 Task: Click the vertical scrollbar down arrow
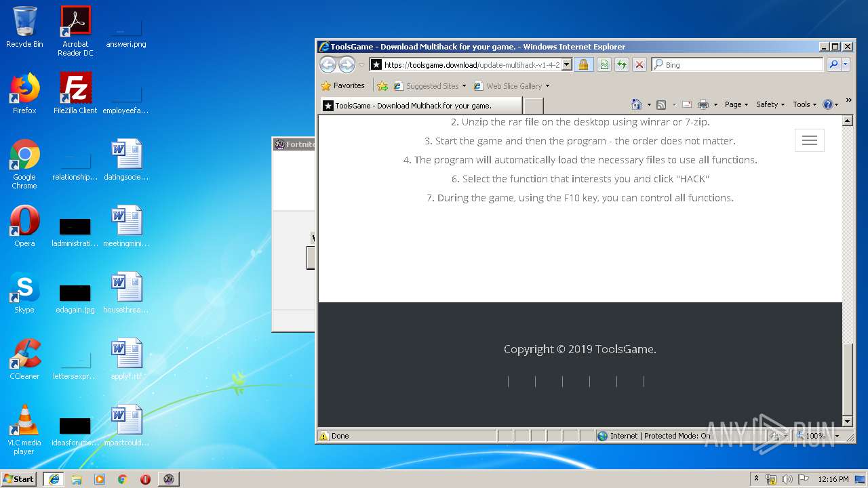point(847,421)
